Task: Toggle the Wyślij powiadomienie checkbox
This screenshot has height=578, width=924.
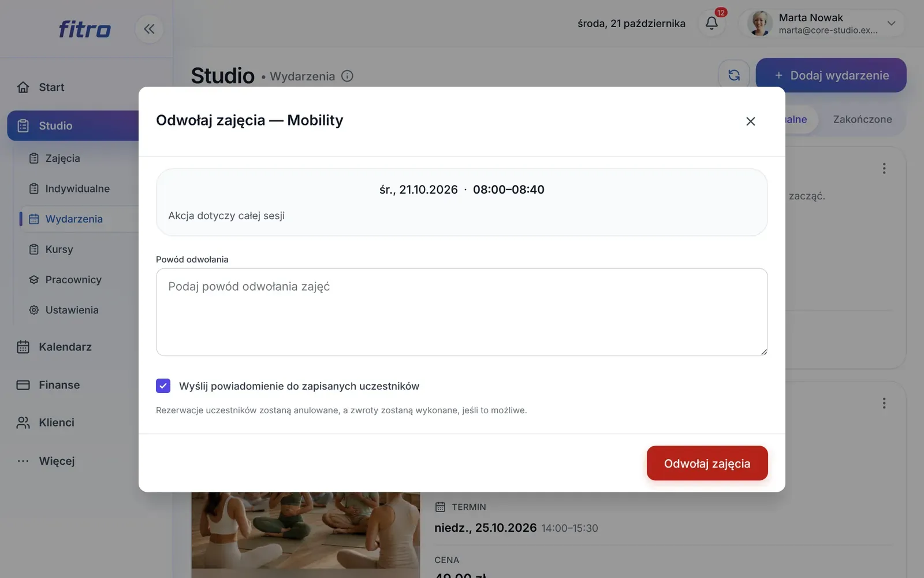Action: (x=163, y=386)
